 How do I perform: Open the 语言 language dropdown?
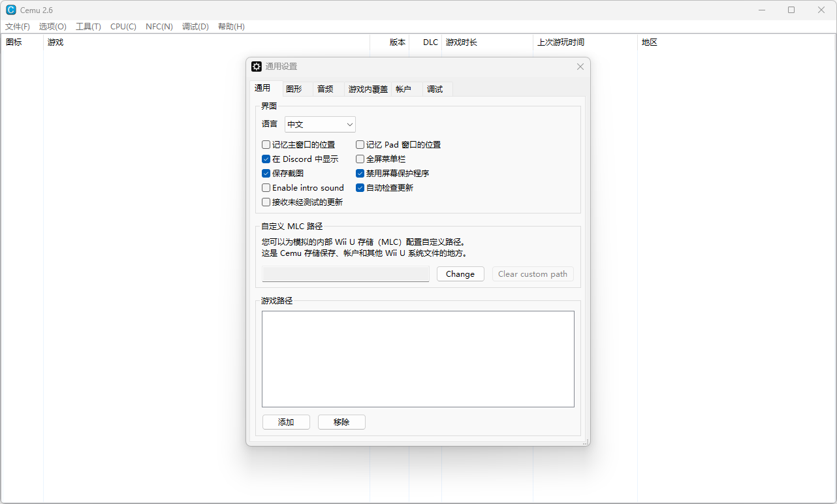coord(320,124)
